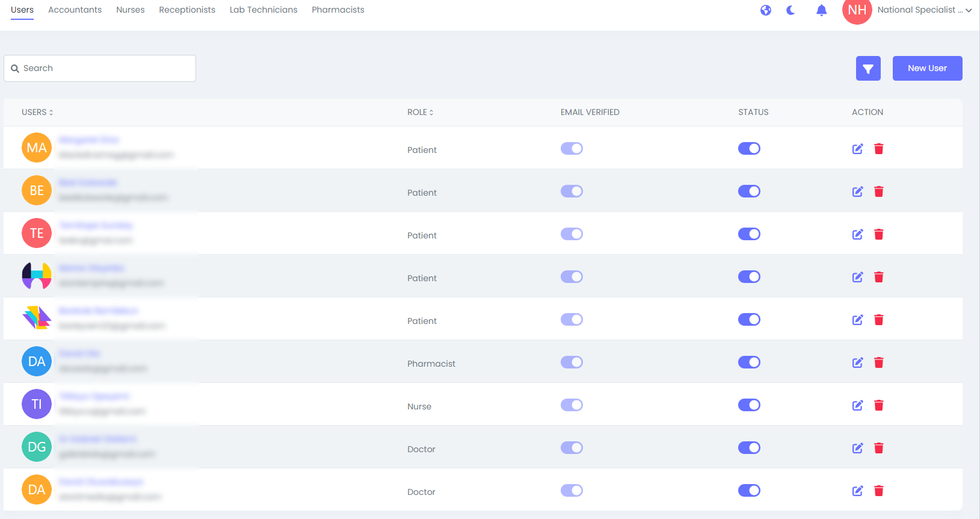This screenshot has width=980, height=519.
Task: Sort table by the ROLE column
Action: point(420,113)
